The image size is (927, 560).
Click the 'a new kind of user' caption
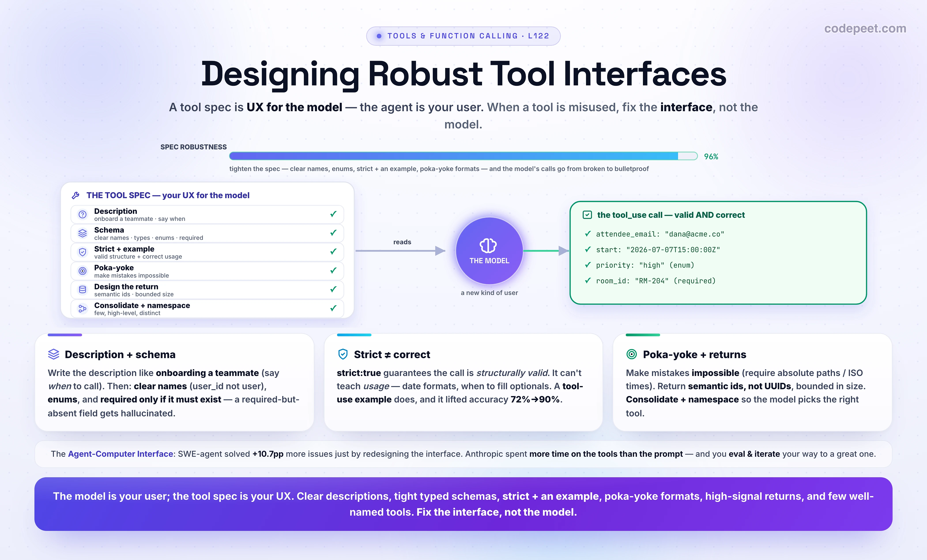(x=489, y=293)
